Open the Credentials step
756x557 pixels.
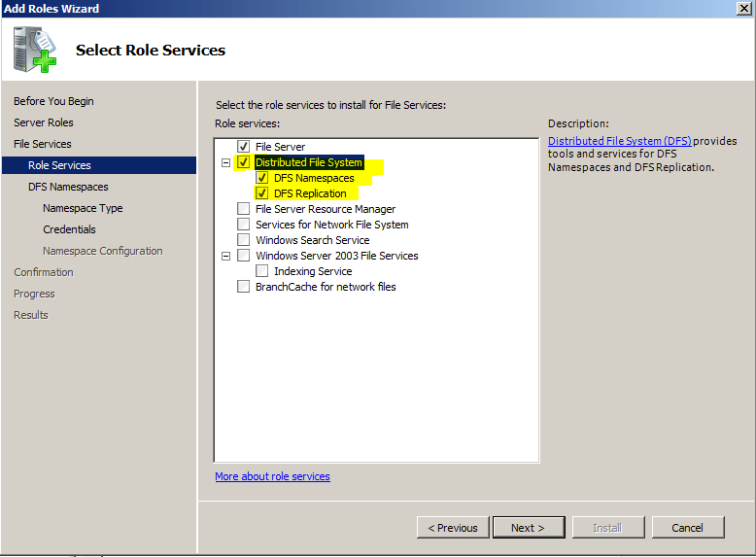(x=69, y=229)
